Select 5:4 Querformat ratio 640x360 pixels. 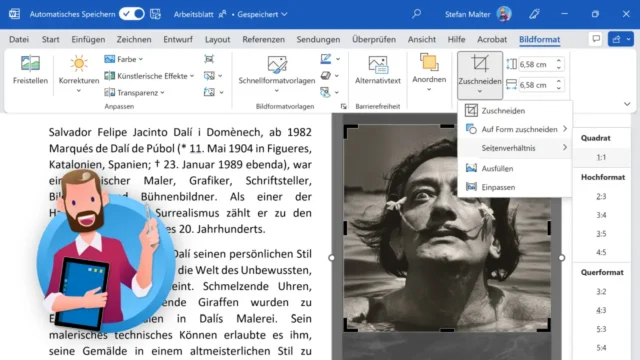[x=602, y=348]
